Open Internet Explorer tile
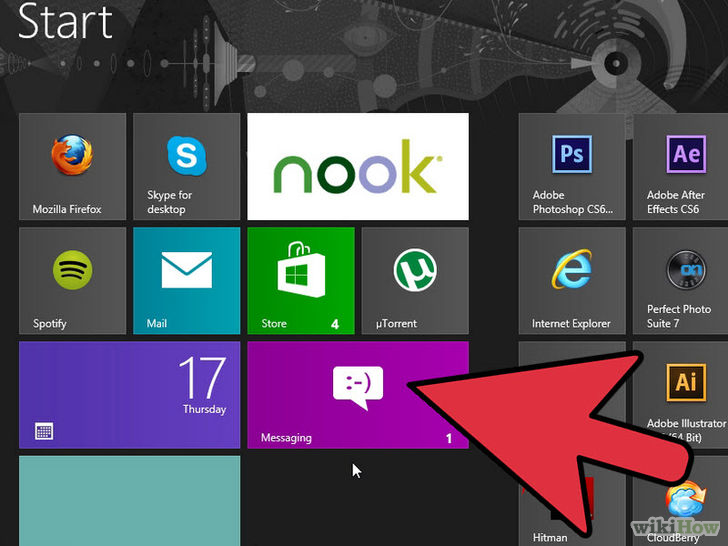The height and width of the screenshot is (546, 728). (572, 280)
